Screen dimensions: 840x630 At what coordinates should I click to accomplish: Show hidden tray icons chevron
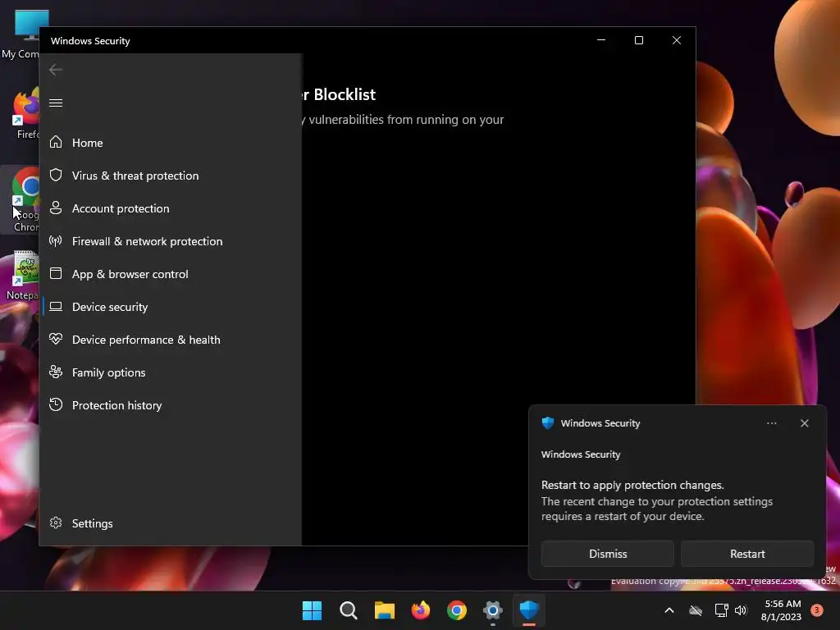click(x=669, y=610)
